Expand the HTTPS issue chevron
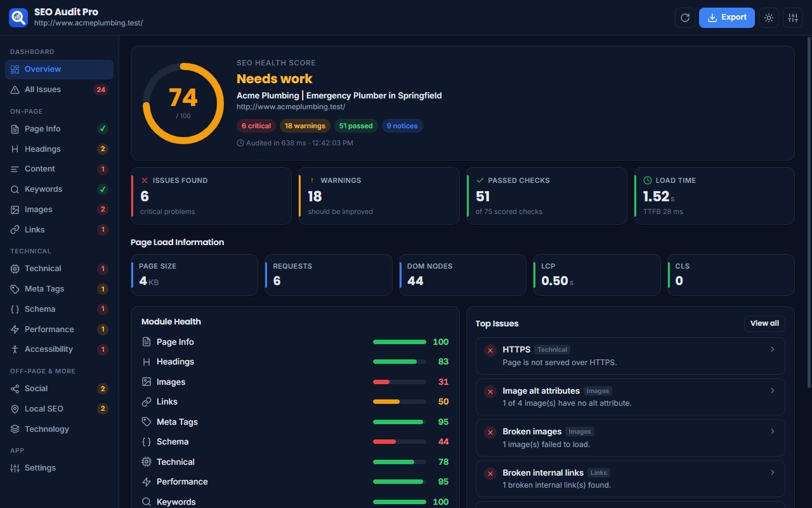 tap(772, 349)
